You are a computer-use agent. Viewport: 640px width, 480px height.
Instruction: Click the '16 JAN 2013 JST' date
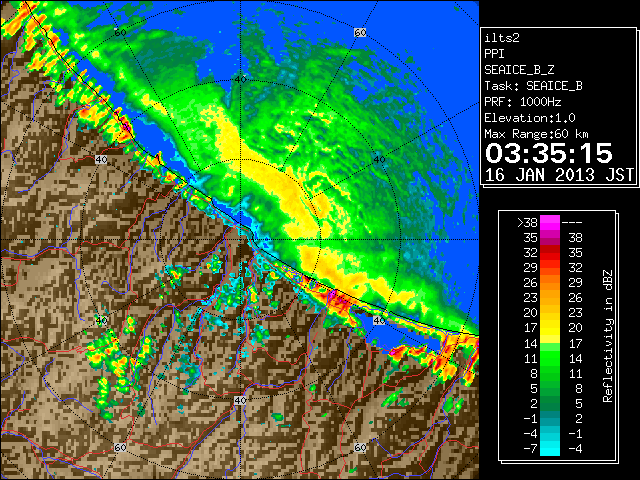pyautogui.click(x=559, y=175)
